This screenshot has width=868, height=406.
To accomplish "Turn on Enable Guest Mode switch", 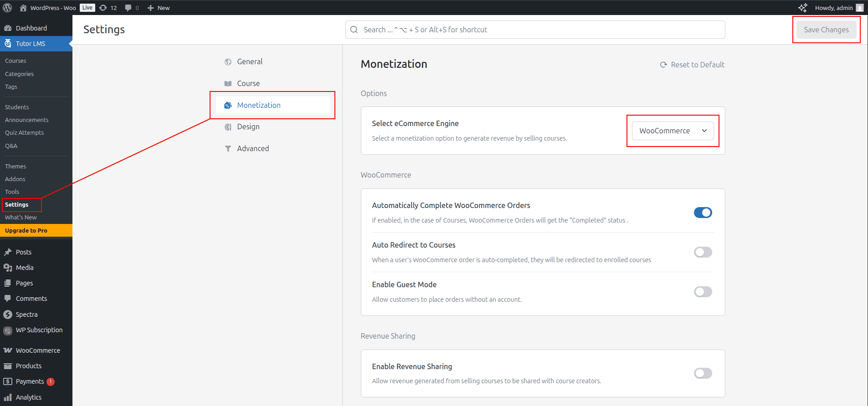I will point(703,292).
